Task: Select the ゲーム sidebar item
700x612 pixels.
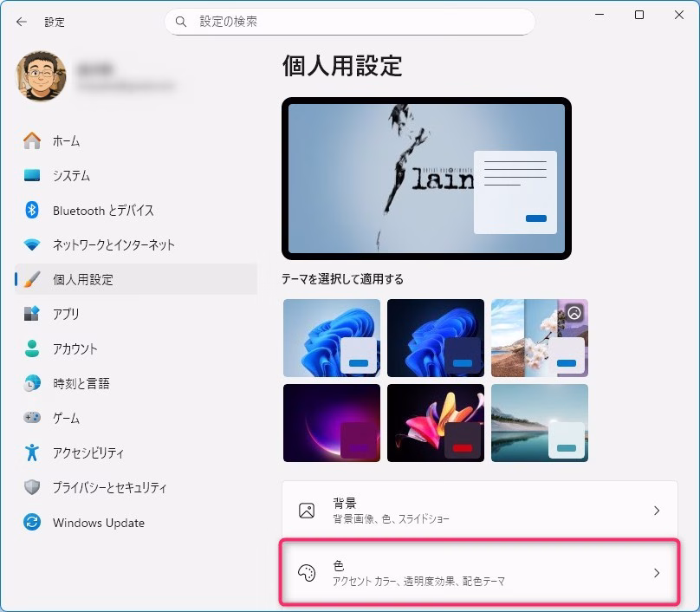Action: coord(67,418)
